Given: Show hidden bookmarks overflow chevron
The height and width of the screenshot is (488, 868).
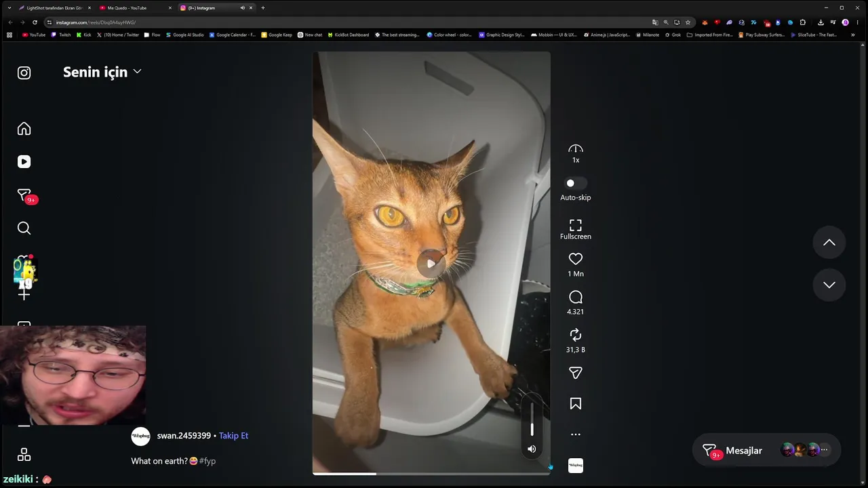Looking at the screenshot, I should coord(853,35).
